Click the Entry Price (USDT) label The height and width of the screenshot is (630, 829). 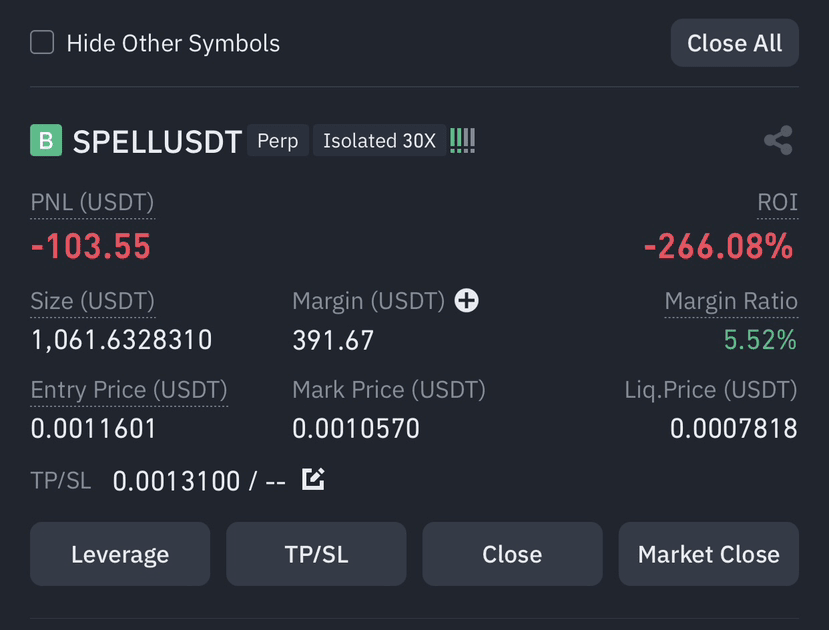click(x=128, y=390)
